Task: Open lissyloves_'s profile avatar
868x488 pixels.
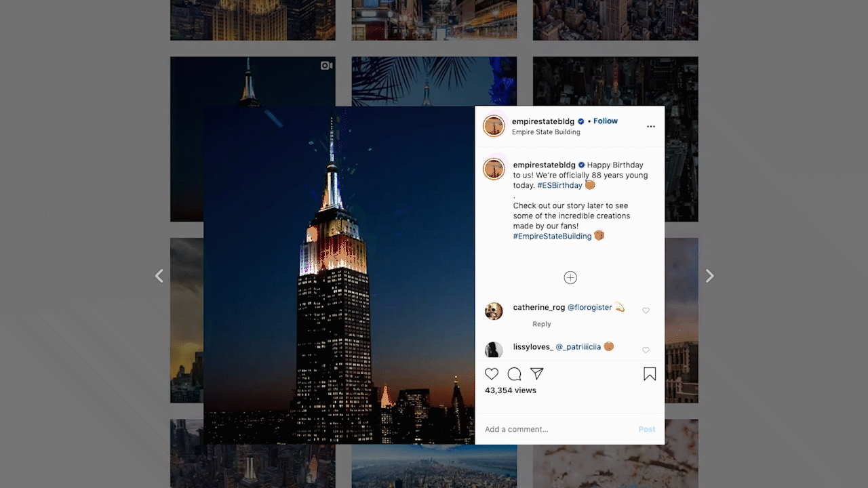Action: click(494, 350)
